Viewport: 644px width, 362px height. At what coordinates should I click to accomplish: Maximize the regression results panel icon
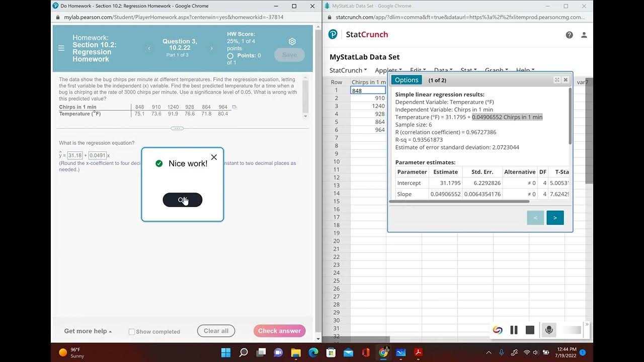[557, 80]
